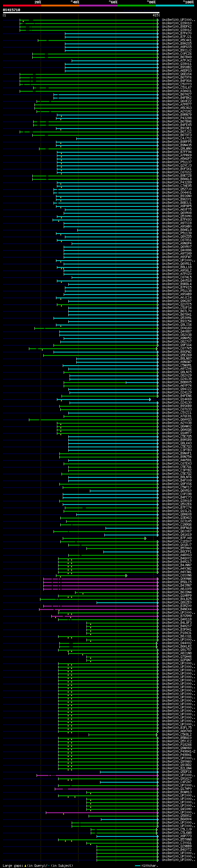Viewport: 197px width, 868px height.
Task: Open hit UniRef100_B8BHX5
Action: [177, 382]
